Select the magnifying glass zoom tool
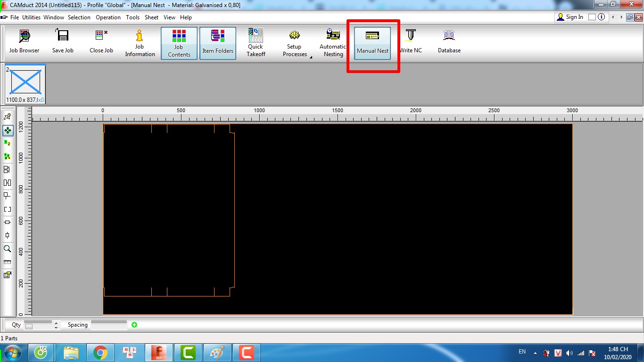644x362 pixels. click(x=7, y=248)
